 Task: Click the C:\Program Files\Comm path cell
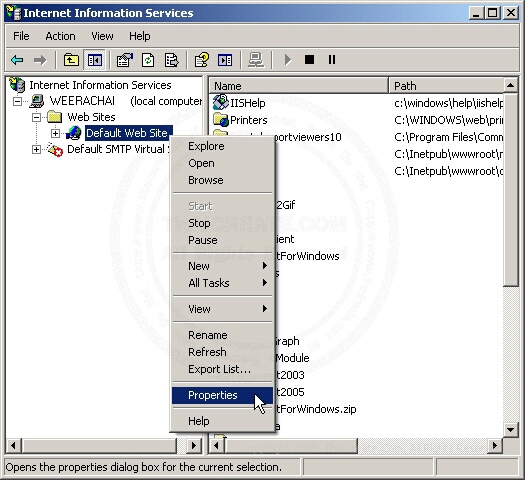[448, 137]
